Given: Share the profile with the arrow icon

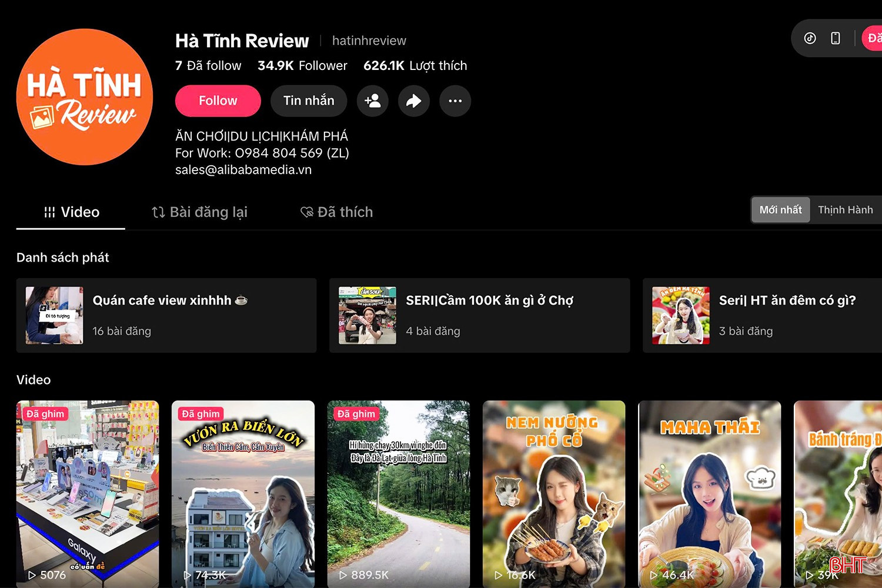Looking at the screenshot, I should 414,101.
